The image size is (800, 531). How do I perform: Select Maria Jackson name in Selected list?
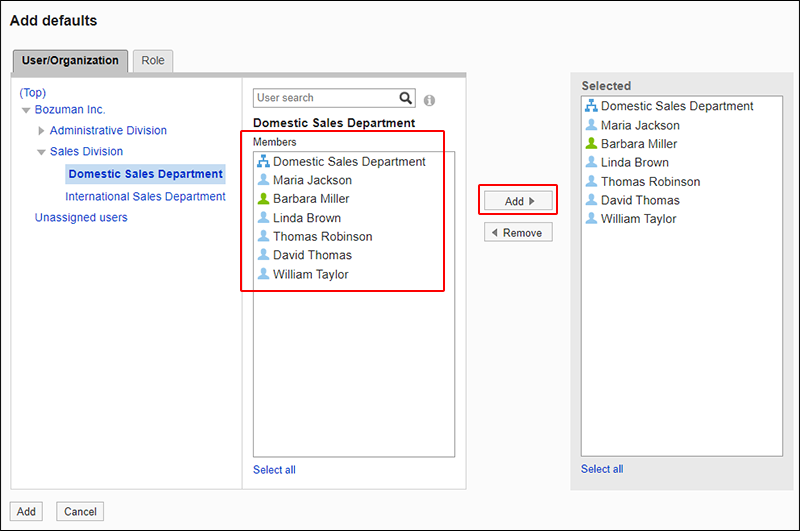coord(640,125)
